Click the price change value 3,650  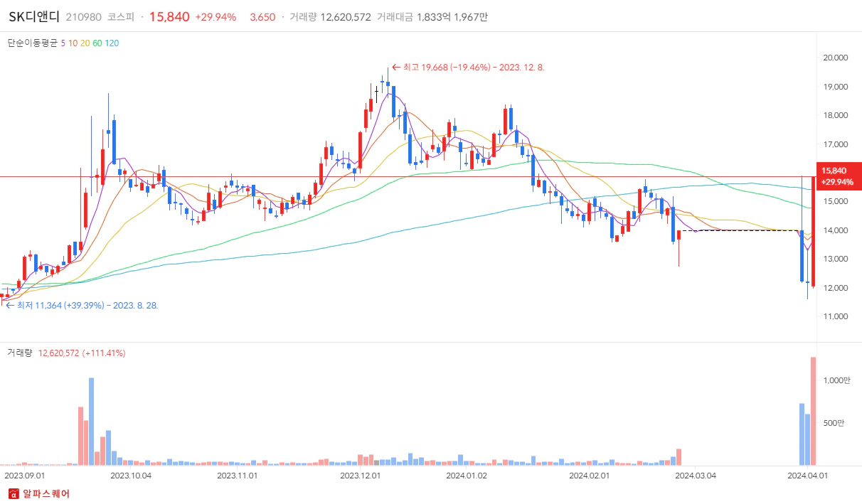(262, 17)
